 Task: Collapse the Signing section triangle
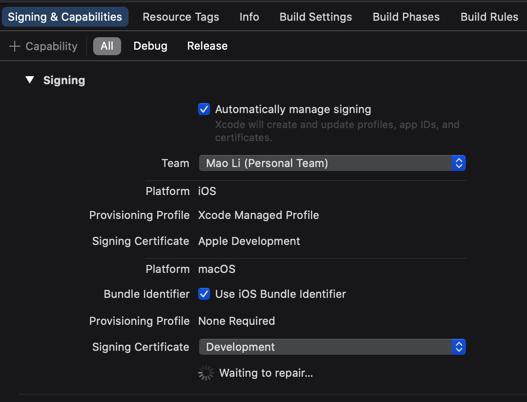pos(30,80)
